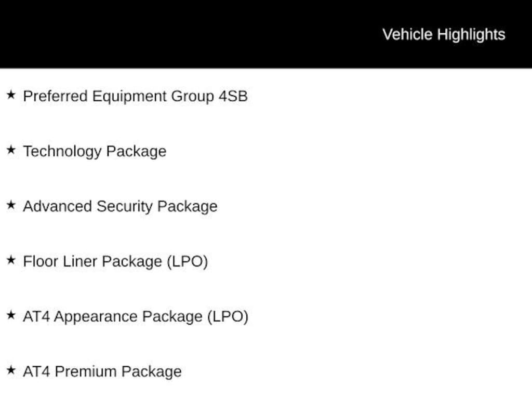Select the star before Advanced Security Package
This screenshot has height=399, width=532.
pos(11,205)
